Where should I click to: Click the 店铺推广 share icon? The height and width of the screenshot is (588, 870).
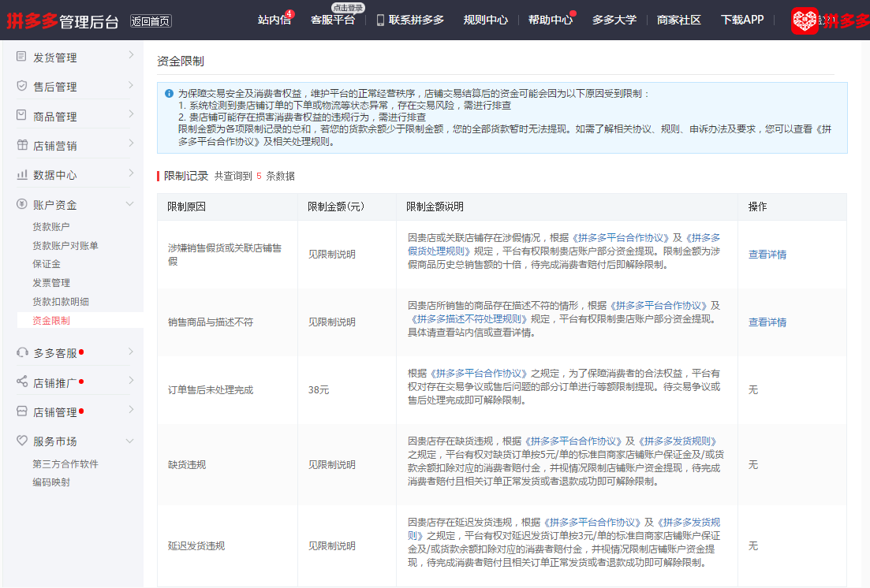[21, 381]
